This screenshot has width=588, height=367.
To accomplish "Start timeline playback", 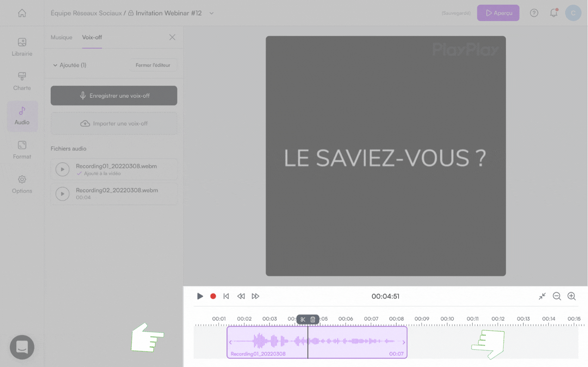I will (x=200, y=296).
